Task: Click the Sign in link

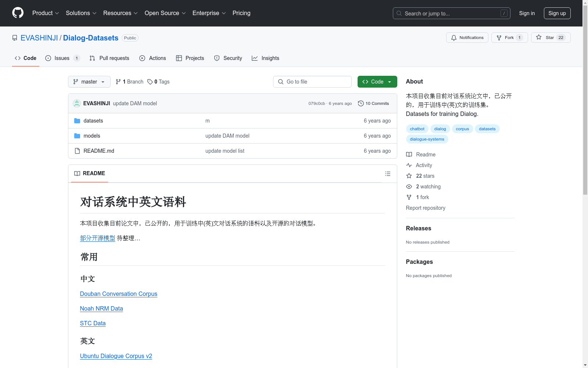Action: click(527, 13)
